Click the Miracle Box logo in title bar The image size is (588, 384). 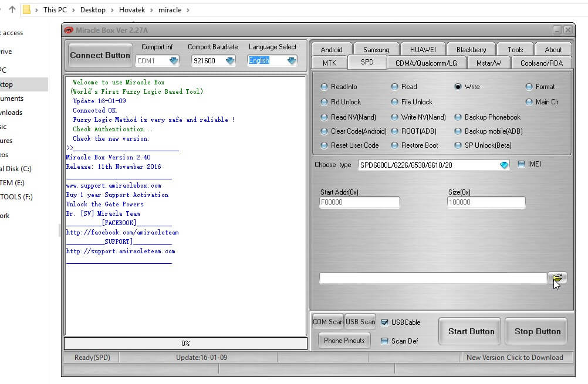[x=69, y=29]
